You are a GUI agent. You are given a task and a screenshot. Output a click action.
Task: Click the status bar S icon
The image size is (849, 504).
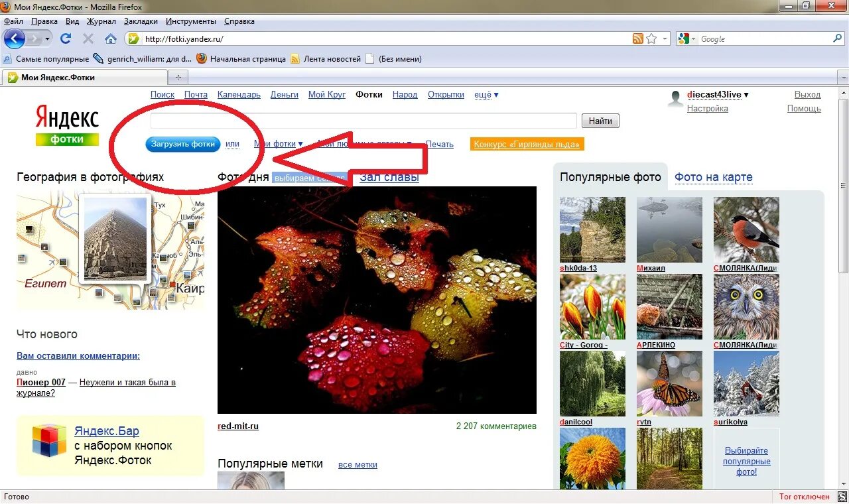click(x=842, y=497)
